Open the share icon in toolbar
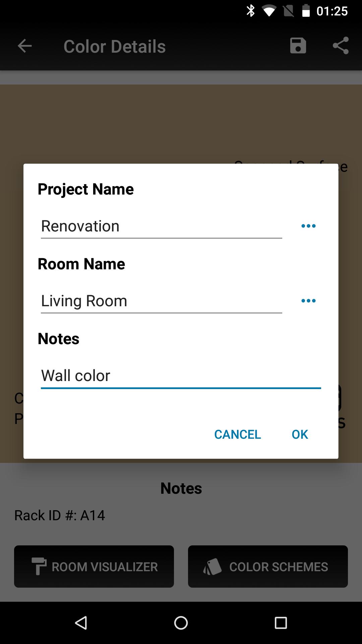 (x=341, y=46)
